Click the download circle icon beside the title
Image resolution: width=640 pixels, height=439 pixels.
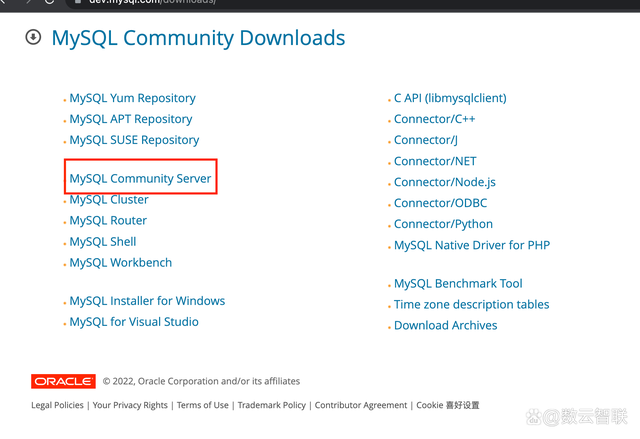tap(33, 37)
